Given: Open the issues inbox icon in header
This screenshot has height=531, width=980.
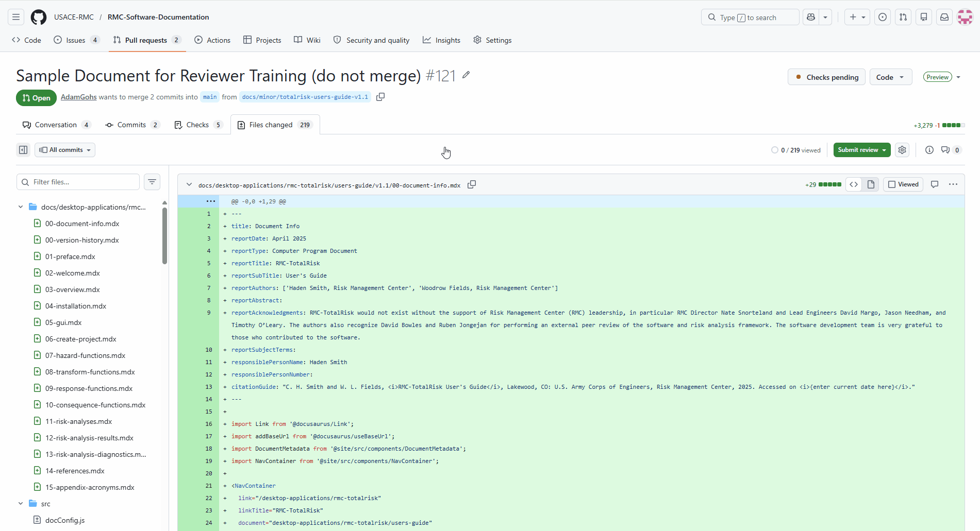Looking at the screenshot, I should 883,17.
